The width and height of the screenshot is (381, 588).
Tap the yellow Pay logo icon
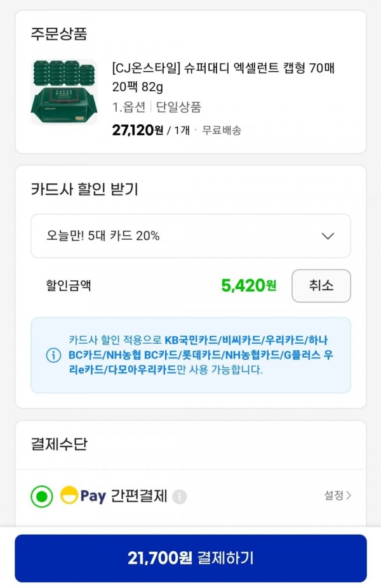coord(69,495)
